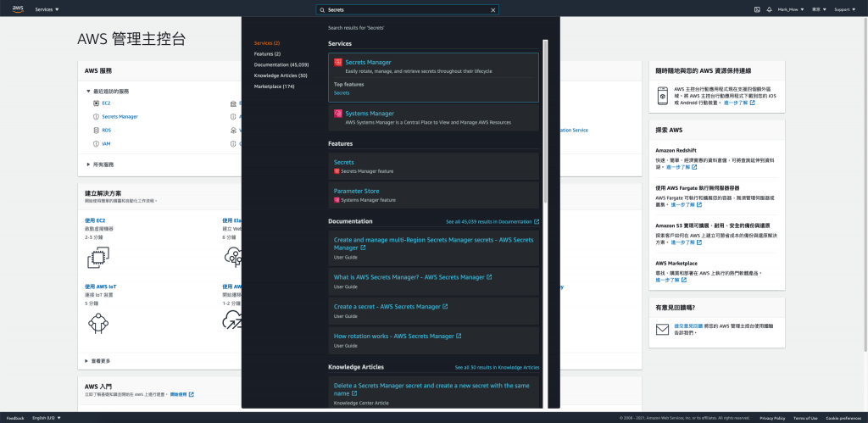
Task: Open the Services dropdown menu
Action: [x=47, y=9]
